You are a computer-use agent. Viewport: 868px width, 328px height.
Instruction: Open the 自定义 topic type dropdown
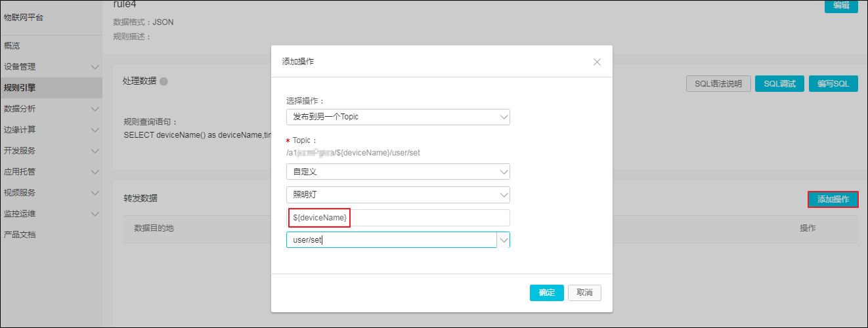(x=398, y=171)
